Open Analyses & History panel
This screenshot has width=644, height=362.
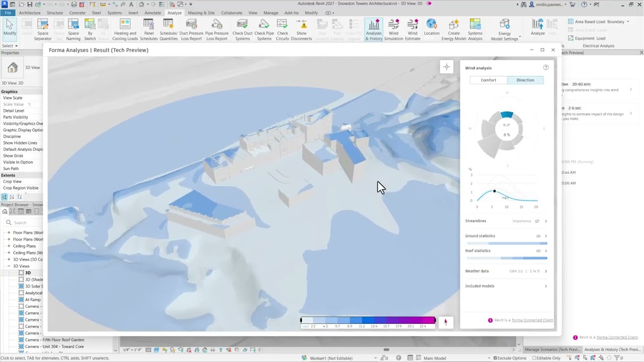(x=373, y=29)
